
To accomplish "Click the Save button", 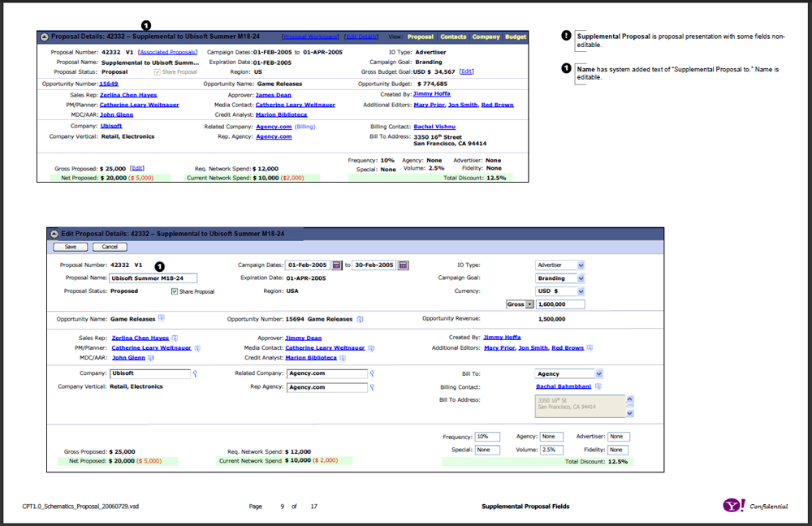I will (70, 247).
